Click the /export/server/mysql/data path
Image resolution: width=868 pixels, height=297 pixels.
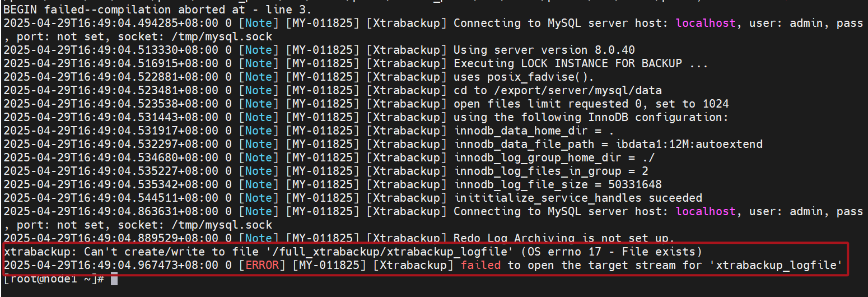(577, 90)
